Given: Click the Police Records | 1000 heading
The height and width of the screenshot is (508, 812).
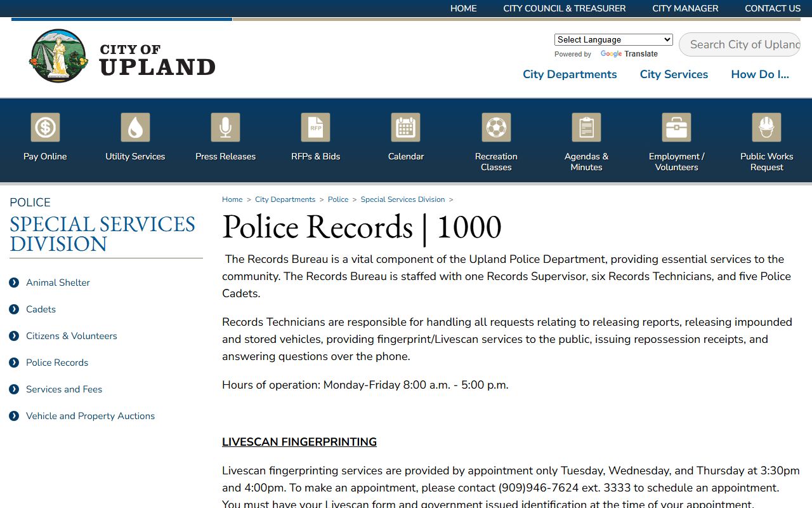Looking at the screenshot, I should (362, 227).
